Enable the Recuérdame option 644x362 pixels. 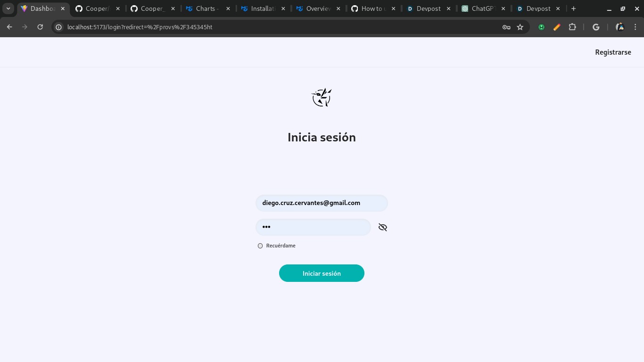click(x=260, y=246)
